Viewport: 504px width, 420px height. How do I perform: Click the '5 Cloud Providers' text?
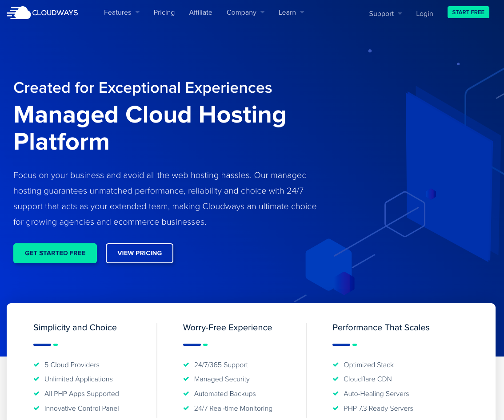tap(72, 365)
